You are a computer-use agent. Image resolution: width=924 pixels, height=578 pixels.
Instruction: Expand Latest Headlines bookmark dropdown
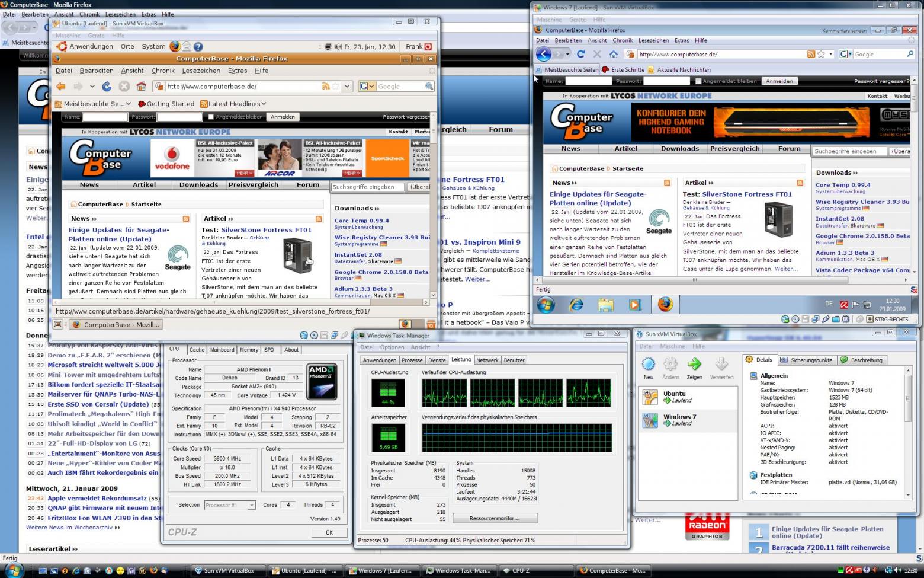pyautogui.click(x=233, y=103)
